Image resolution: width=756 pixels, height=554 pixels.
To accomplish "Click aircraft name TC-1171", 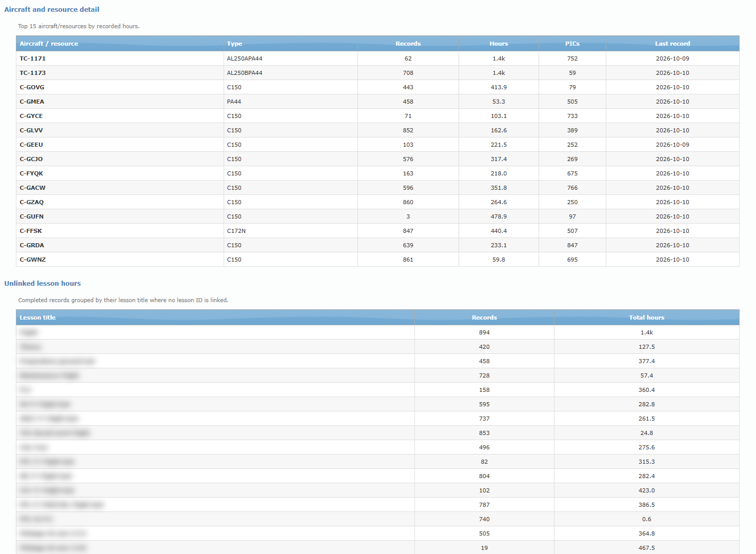I will pyautogui.click(x=33, y=58).
